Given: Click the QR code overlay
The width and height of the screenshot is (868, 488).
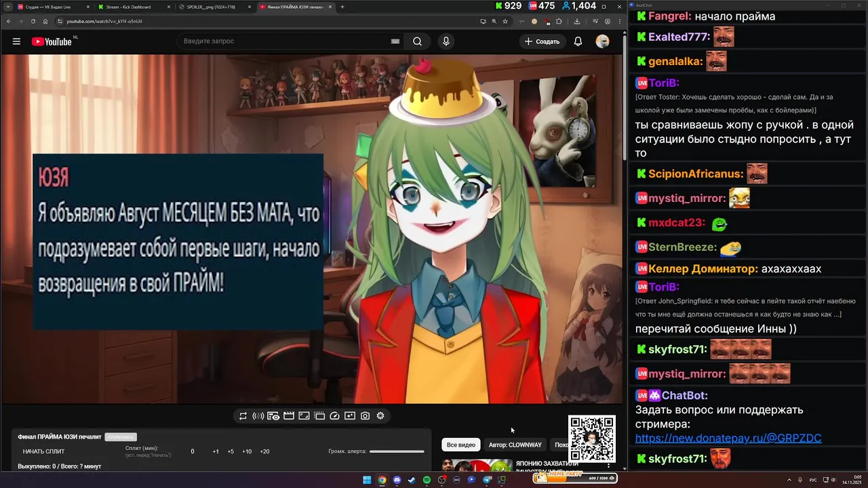Looking at the screenshot, I should tap(592, 439).
